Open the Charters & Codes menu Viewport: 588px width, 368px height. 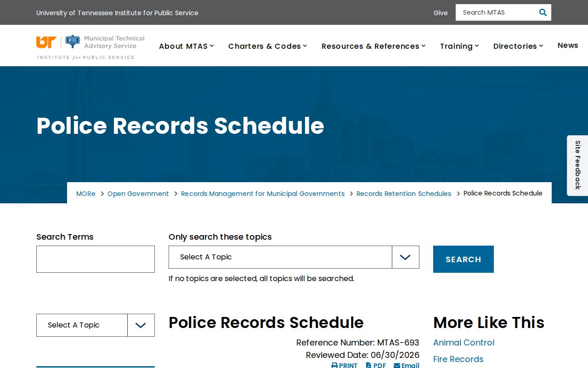pos(268,46)
